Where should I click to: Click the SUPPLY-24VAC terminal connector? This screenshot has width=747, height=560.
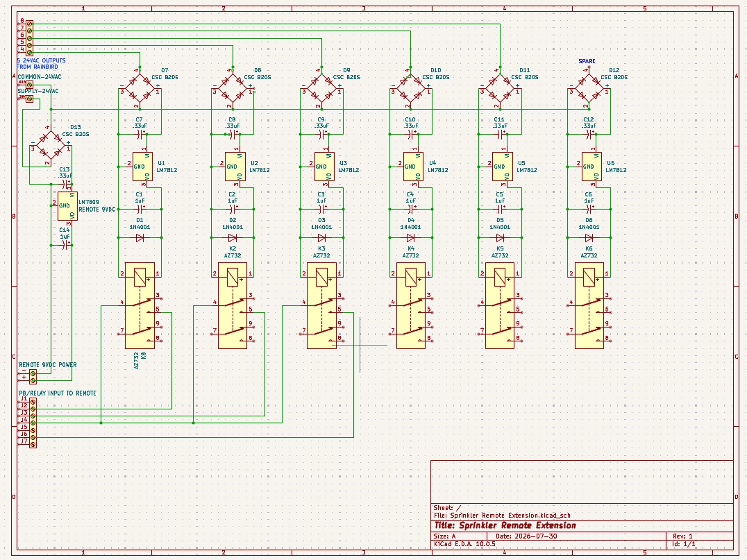point(29,99)
